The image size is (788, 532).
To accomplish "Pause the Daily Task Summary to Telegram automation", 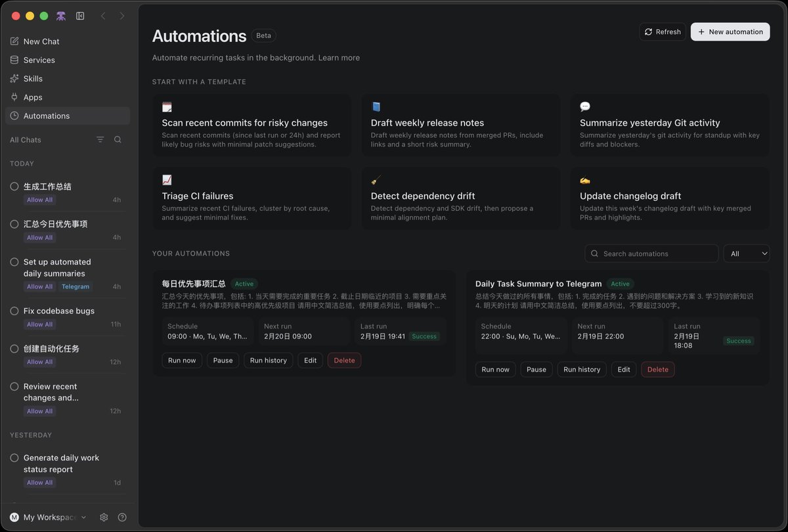I will pos(536,370).
